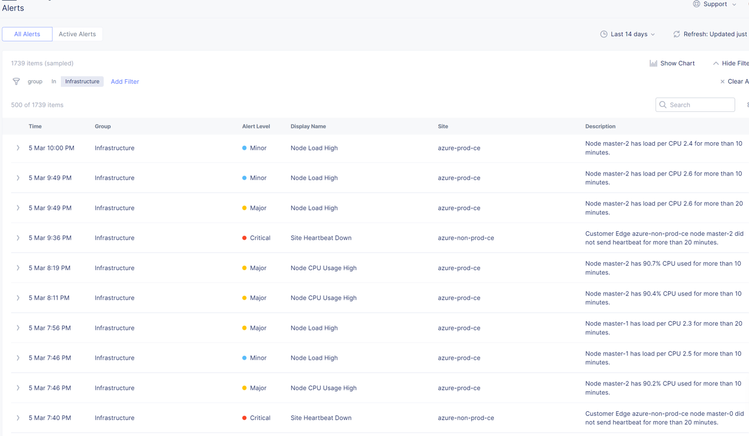Screen dimensions: 749x436
Task: Expand the 5 Mar 8:19 PM alert row
Action: (x=18, y=268)
